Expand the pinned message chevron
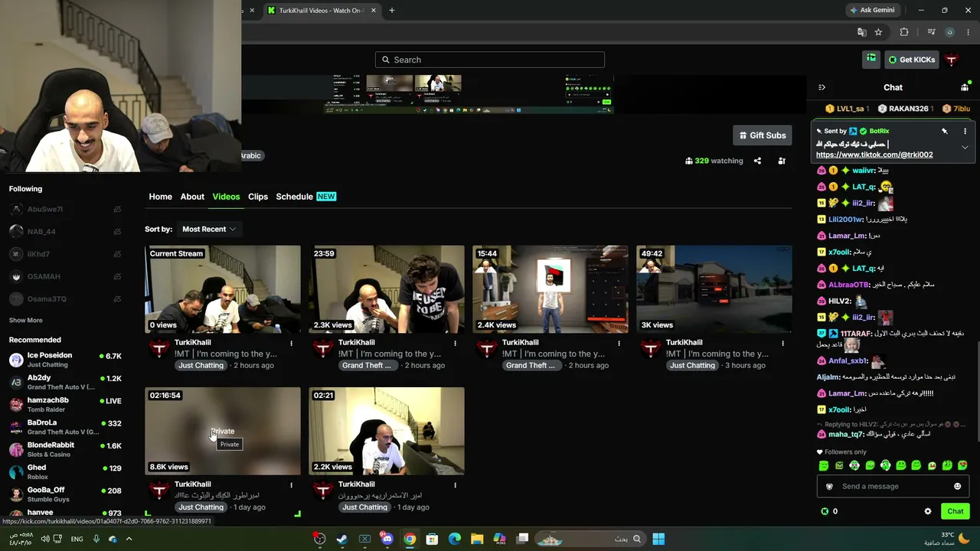980x551 pixels. coord(965,147)
